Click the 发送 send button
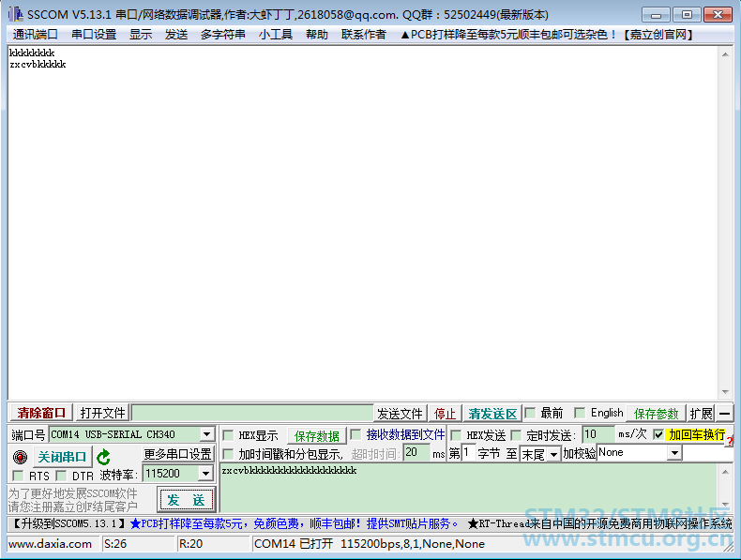The image size is (741, 560). pos(187,500)
